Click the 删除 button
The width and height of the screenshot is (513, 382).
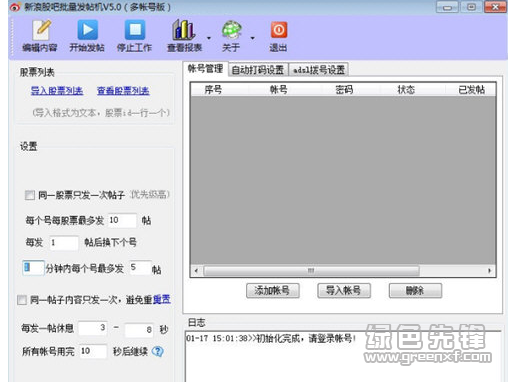pyautogui.click(x=415, y=291)
